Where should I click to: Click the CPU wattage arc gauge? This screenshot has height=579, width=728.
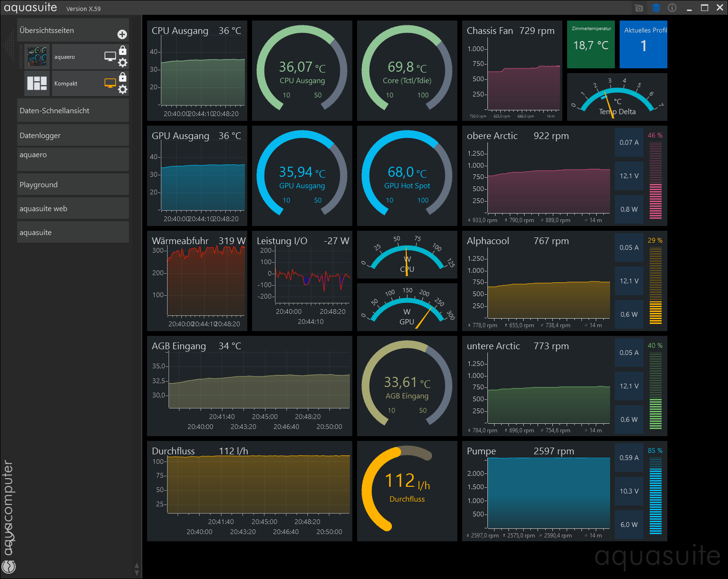tap(407, 255)
